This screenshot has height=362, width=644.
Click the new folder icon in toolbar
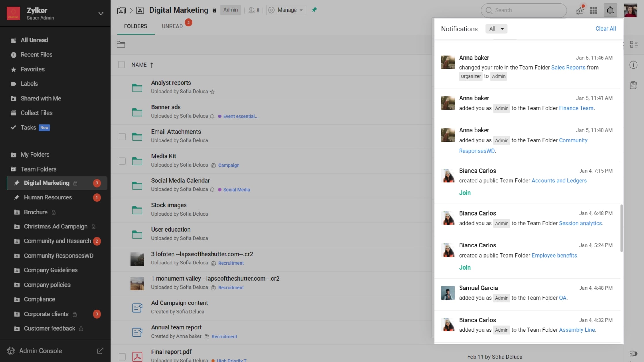(121, 45)
